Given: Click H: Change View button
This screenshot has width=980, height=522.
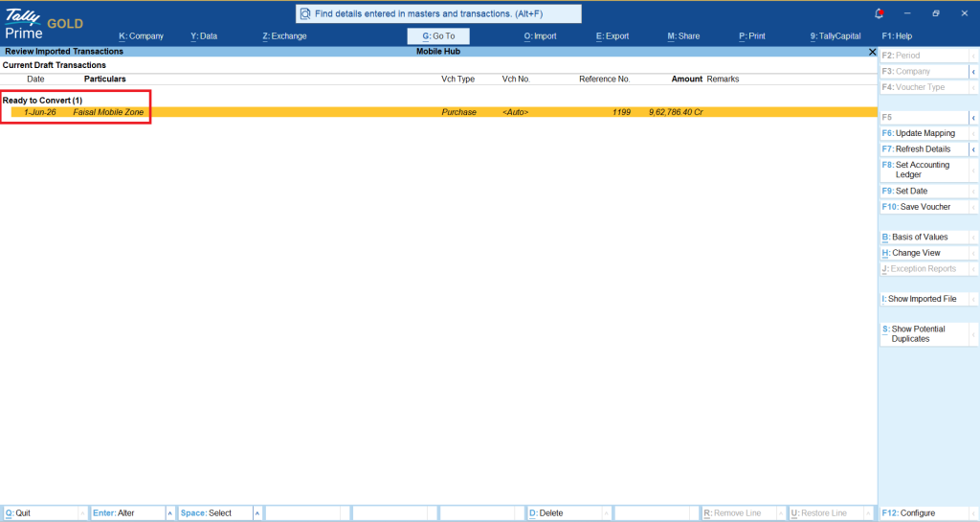Looking at the screenshot, I should coord(924,253).
